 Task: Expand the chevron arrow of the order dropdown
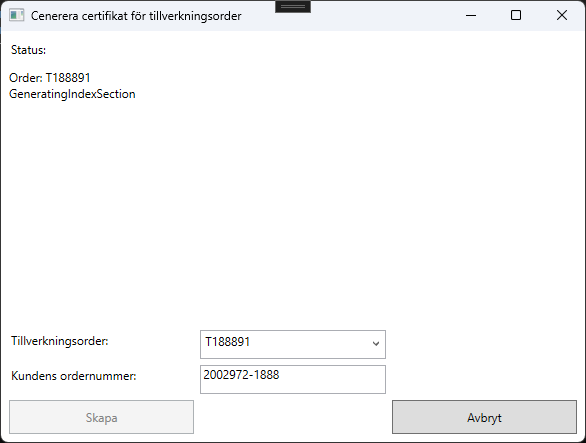376,344
